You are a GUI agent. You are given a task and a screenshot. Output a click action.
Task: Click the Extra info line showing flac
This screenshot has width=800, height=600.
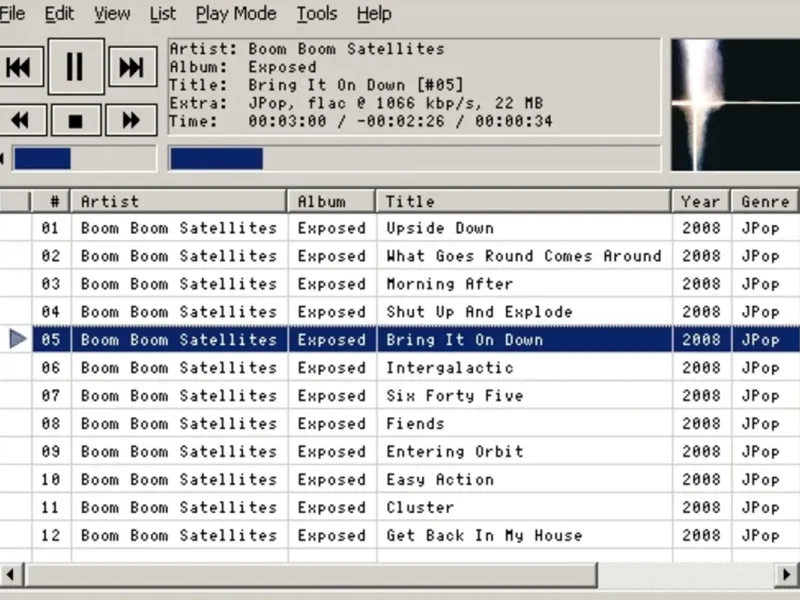coord(357,103)
